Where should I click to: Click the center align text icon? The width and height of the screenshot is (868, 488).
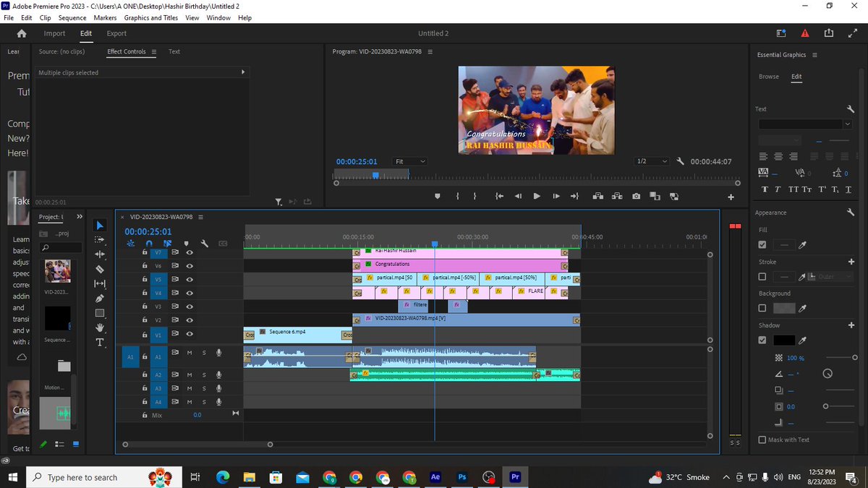778,156
